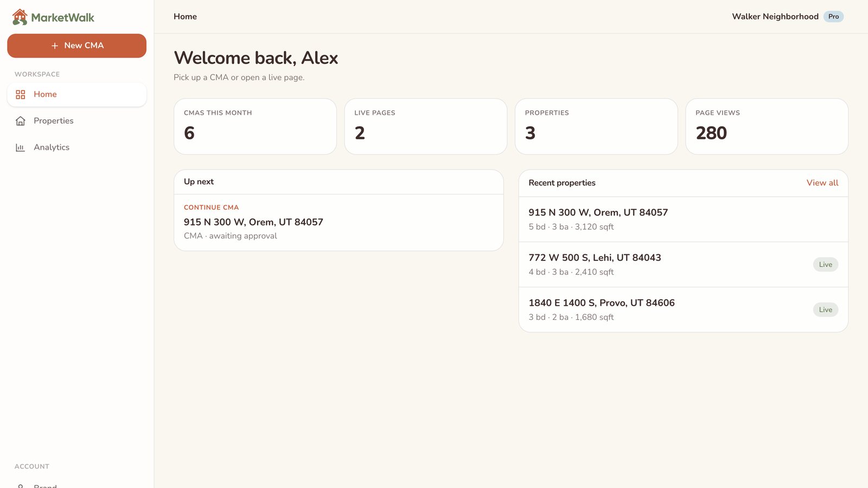The height and width of the screenshot is (488, 868).
Task: Click the Home grid icon in sidebar
Action: pos(21,94)
